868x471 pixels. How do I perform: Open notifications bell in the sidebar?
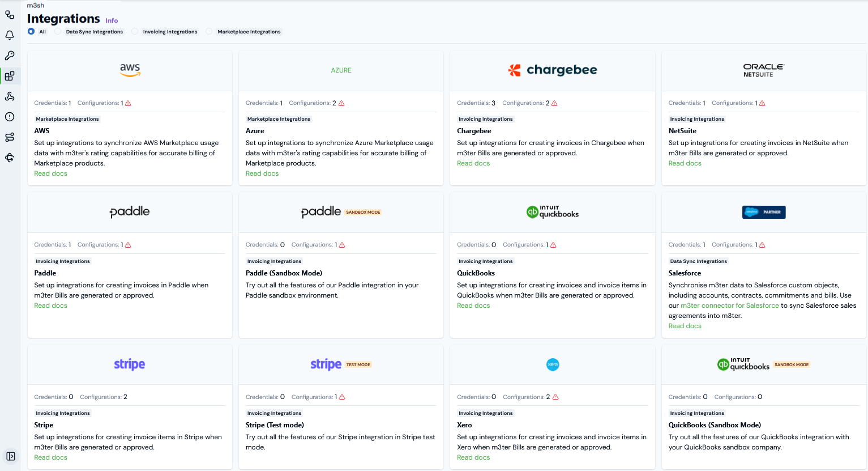click(10, 35)
